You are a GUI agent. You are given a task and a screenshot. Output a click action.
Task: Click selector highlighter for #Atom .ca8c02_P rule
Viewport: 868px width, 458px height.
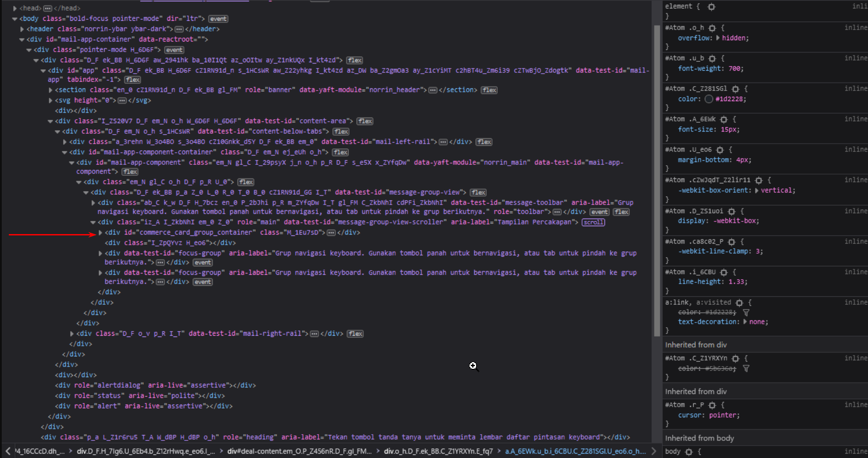[x=732, y=242]
